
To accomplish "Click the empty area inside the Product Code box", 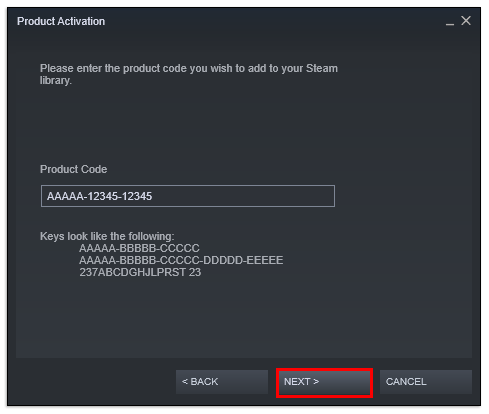I will (x=243, y=196).
